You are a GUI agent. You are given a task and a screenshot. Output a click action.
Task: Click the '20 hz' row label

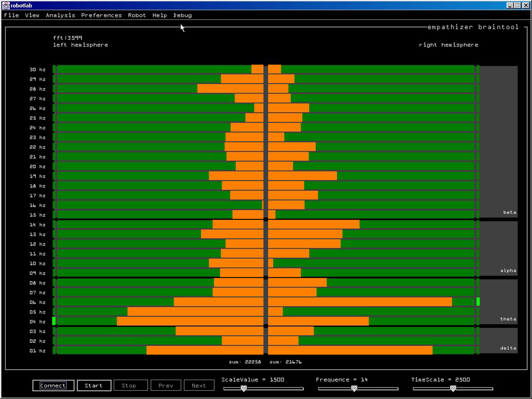pos(38,167)
